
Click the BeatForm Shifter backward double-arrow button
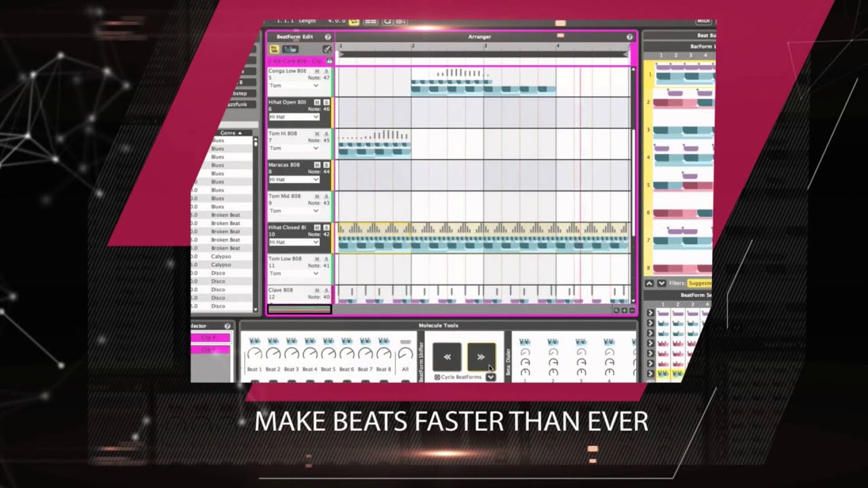click(x=447, y=357)
